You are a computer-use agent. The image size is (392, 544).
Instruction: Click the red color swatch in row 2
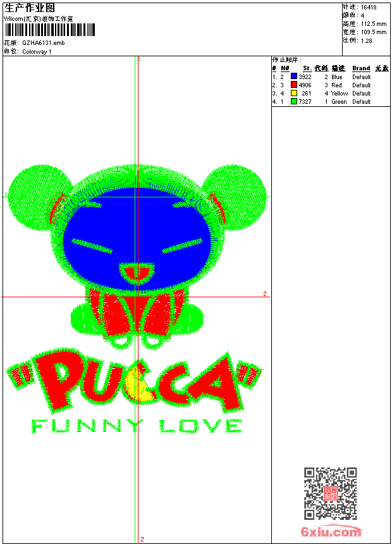294,85
